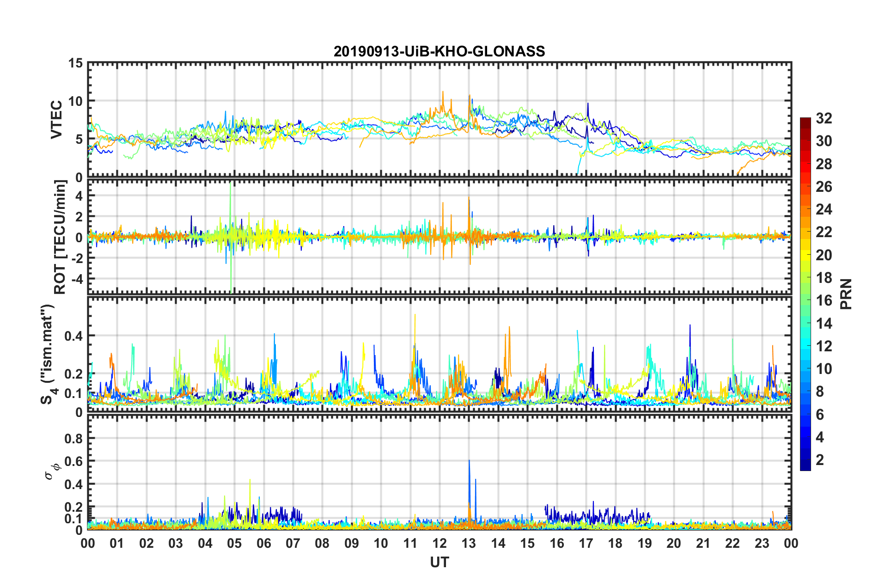The width and height of the screenshot is (879, 588).
Task: Select the S4 axis label
Action: click(47, 354)
